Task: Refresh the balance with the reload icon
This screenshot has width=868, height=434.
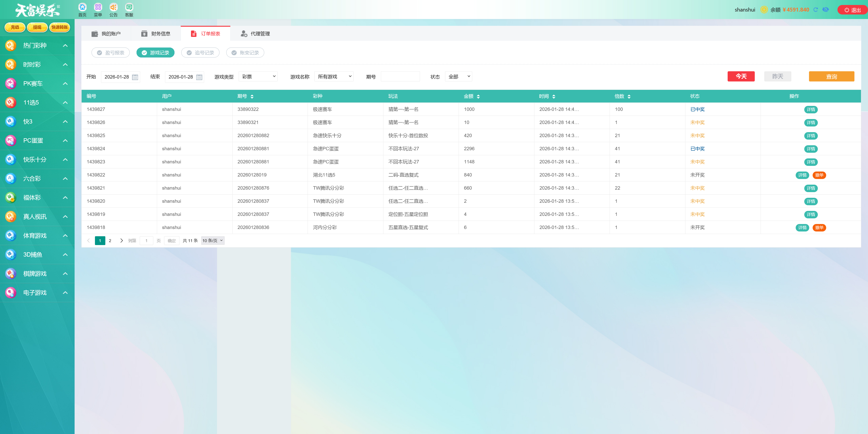Action: pos(815,10)
